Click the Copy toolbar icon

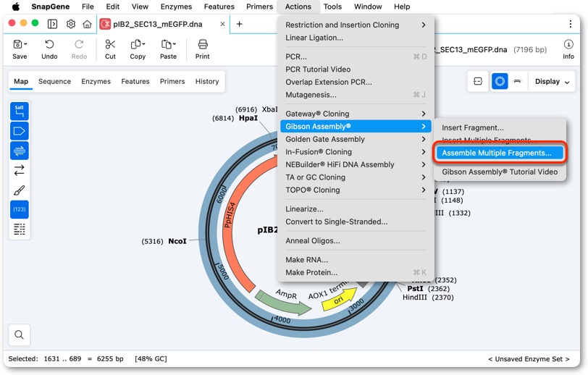(x=135, y=44)
